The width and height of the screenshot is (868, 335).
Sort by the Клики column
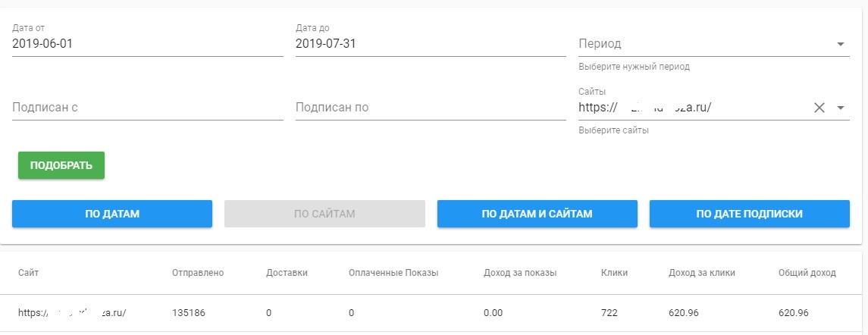point(614,273)
